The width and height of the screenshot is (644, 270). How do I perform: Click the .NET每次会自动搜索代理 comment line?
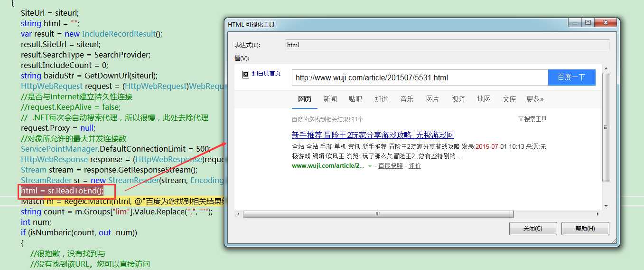(115, 117)
